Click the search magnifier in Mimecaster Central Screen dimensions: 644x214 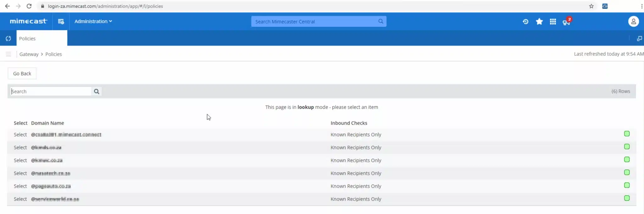click(x=381, y=21)
